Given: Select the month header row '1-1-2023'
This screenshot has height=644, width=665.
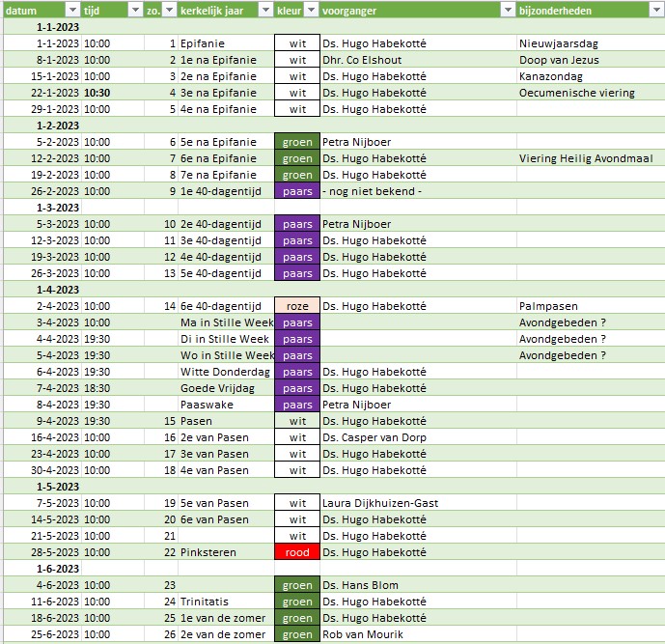Looking at the screenshot, I should pos(333,27).
